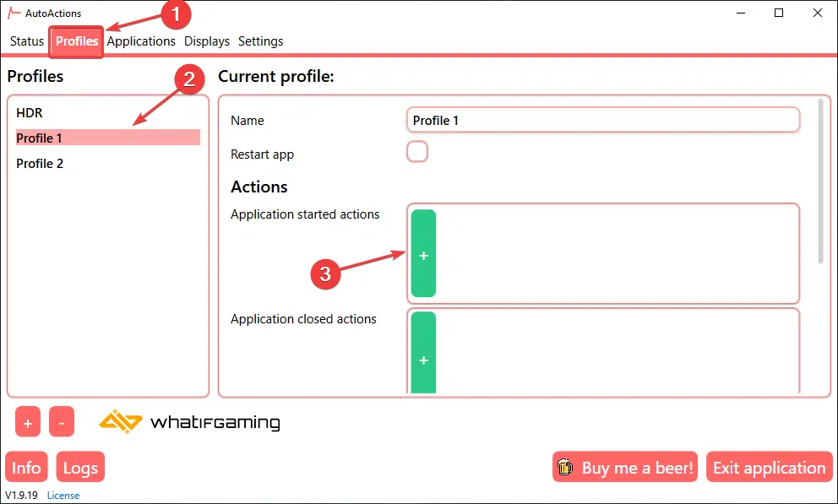Add action to Application started actions
The width and height of the screenshot is (838, 504).
(x=423, y=254)
